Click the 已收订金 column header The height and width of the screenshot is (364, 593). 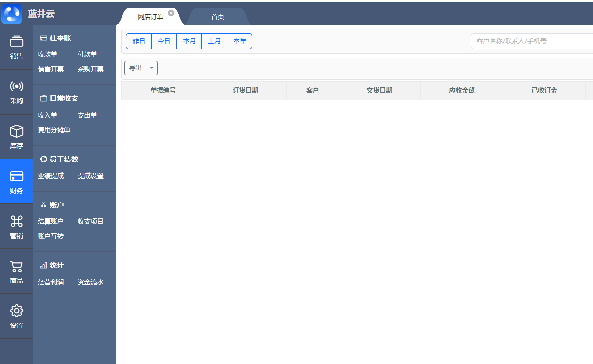[544, 91]
